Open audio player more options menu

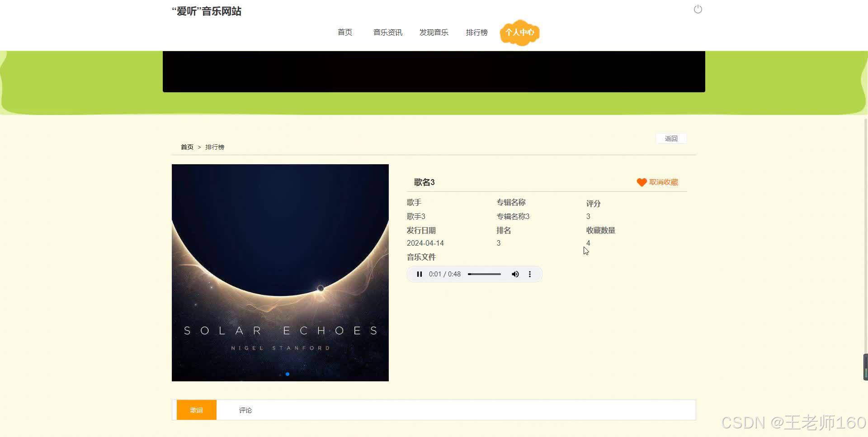530,274
